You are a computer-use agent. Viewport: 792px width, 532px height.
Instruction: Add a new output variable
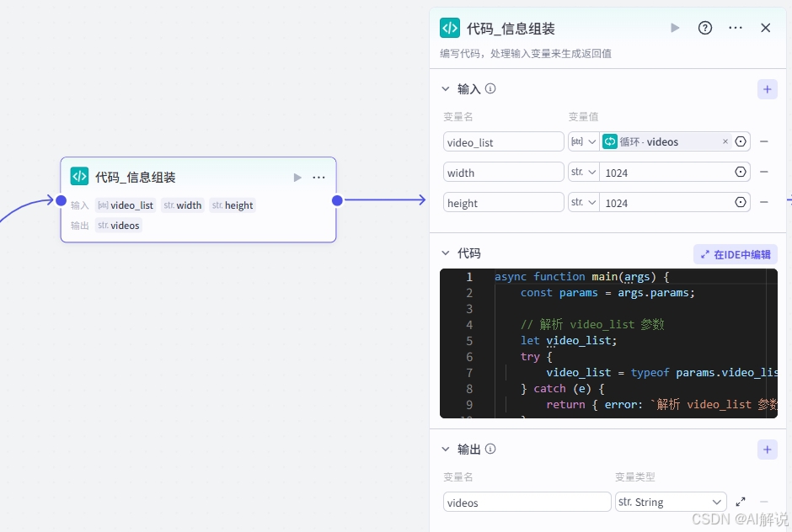point(768,450)
